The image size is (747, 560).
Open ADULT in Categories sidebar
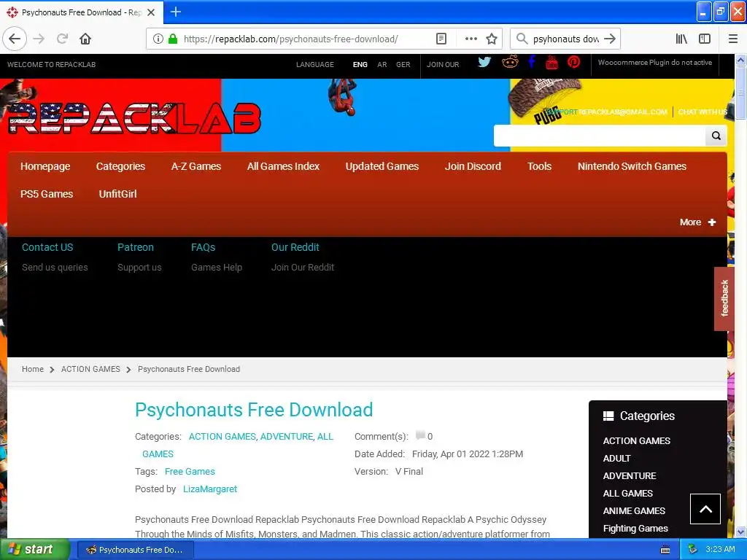pos(617,458)
